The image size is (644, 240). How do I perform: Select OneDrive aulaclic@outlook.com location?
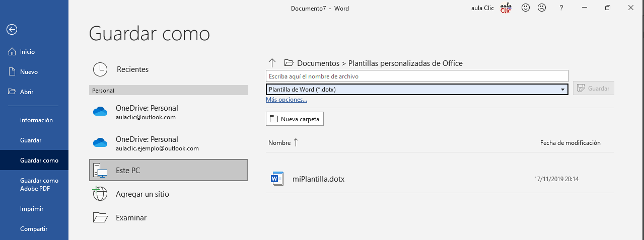coord(146,112)
